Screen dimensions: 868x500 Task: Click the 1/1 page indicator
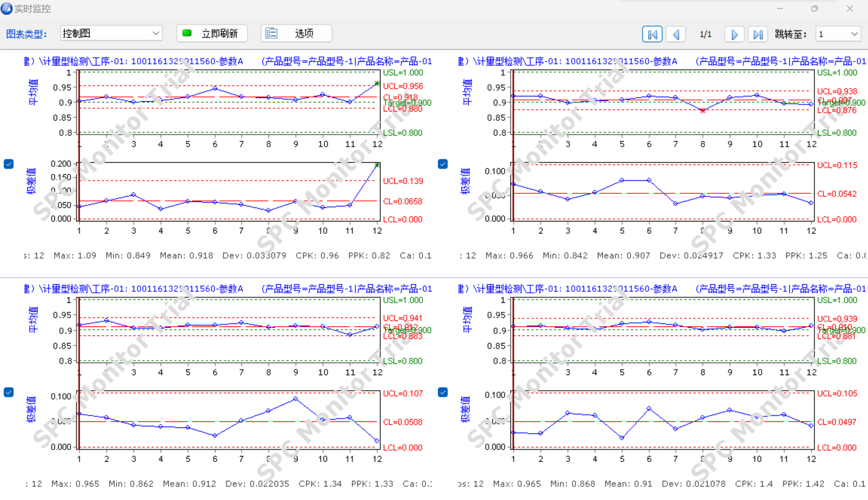pyautogui.click(x=705, y=34)
